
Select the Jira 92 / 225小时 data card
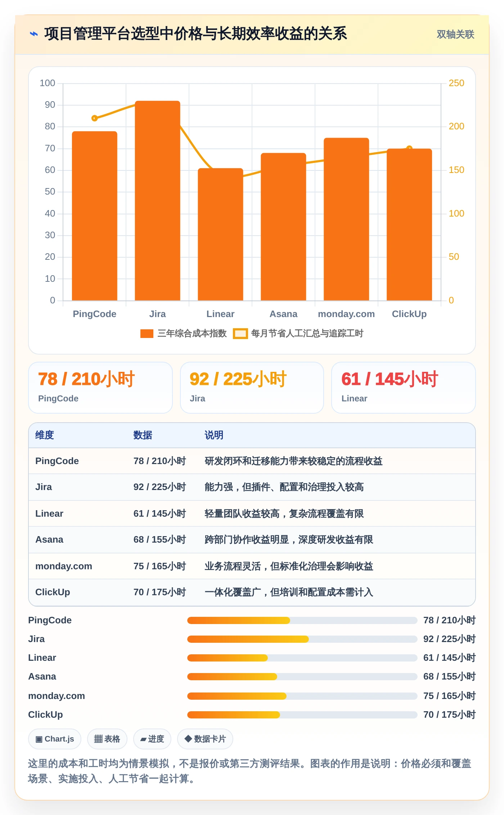point(252,388)
